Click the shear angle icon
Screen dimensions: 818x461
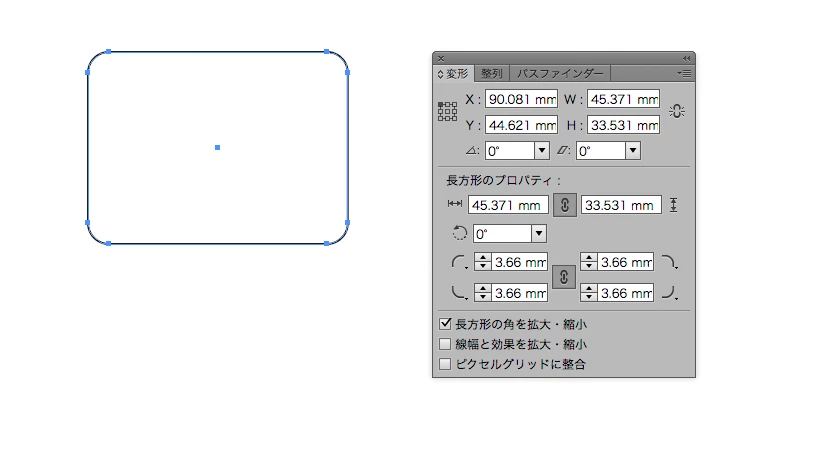click(563, 151)
